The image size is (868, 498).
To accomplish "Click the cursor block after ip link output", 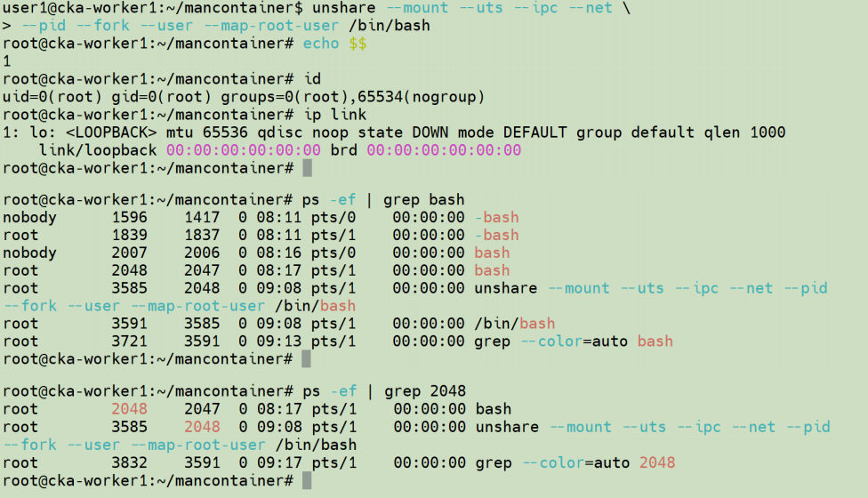I will pyautogui.click(x=307, y=168).
